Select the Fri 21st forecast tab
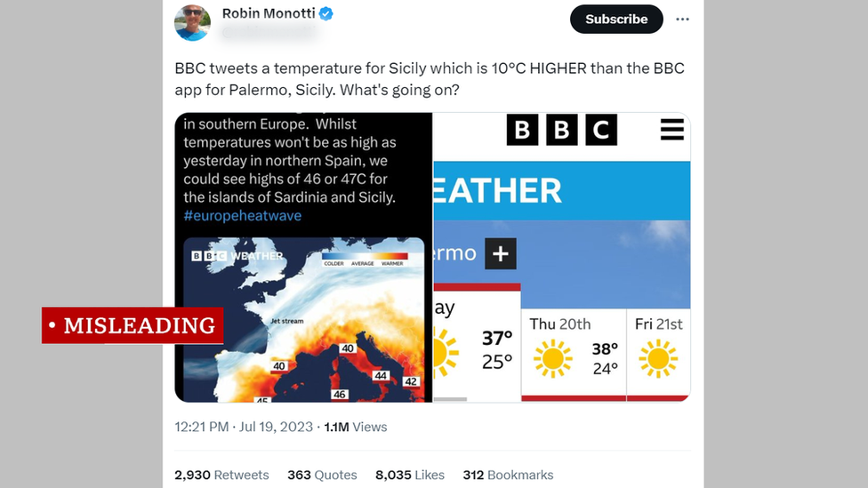The width and height of the screenshot is (868, 488). 659,353
